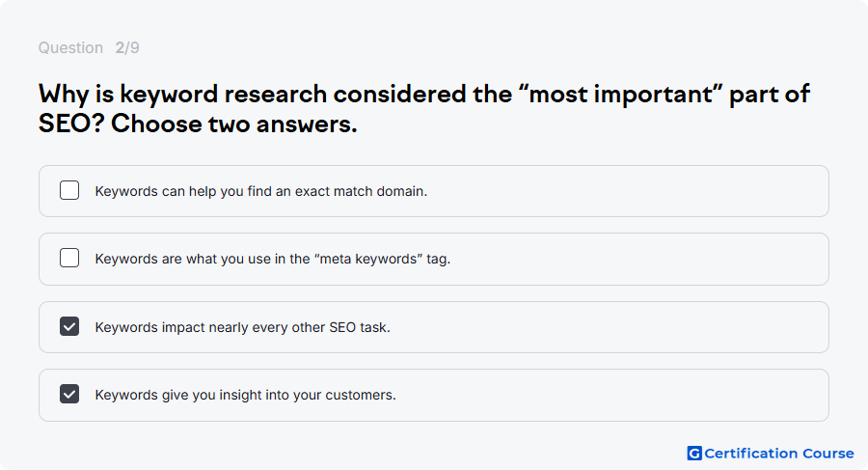868x470 pixels.
Task: Open the Certification Course link
Action: 771,454
